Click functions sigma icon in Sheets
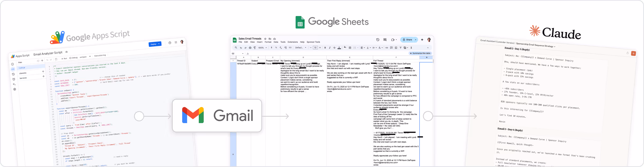 [411, 48]
